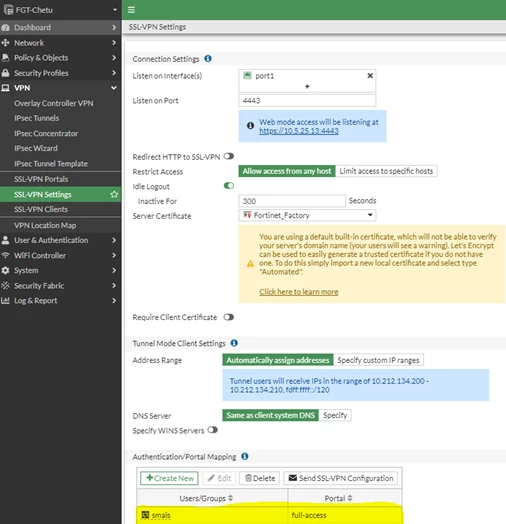The height and width of the screenshot is (524, 506).
Task: Enable Require Client Certificate toggle
Action: (229, 317)
